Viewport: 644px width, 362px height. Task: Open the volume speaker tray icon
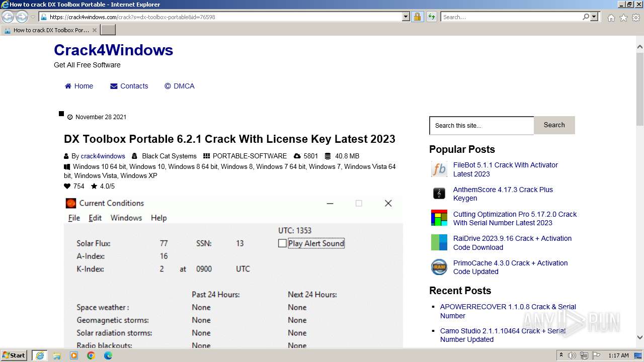pos(572,355)
